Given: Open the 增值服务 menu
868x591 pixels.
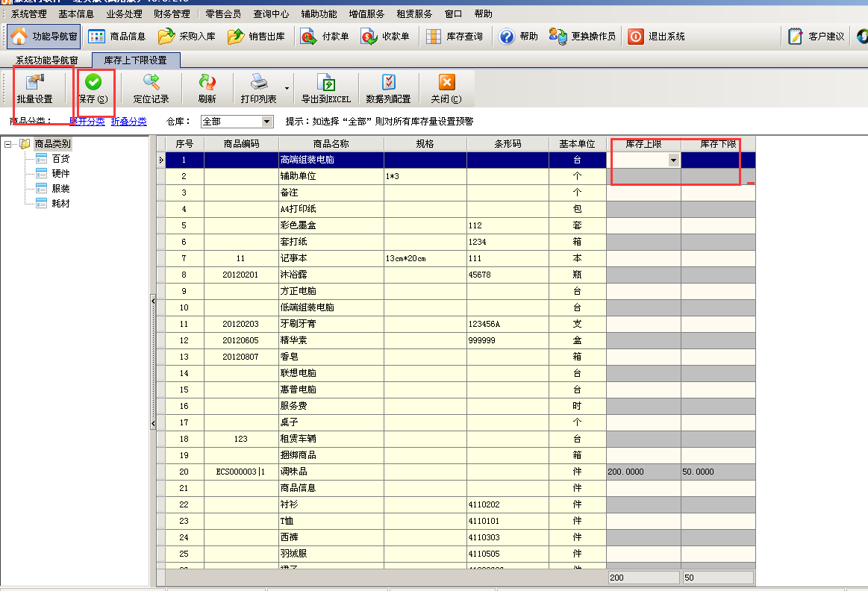Looking at the screenshot, I should point(366,14).
